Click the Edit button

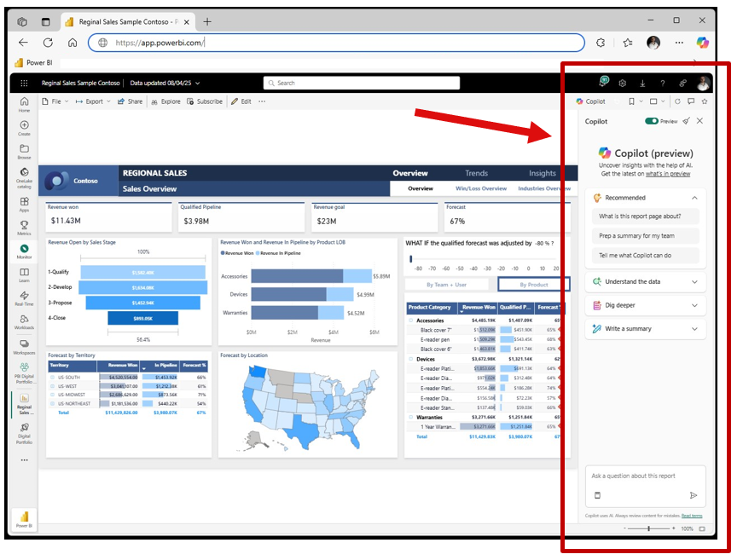(x=241, y=101)
